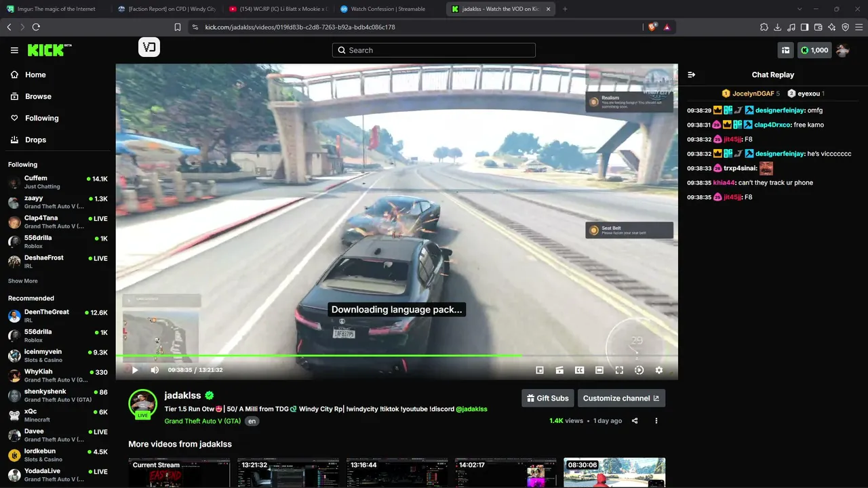Enter fullscreen video mode
Viewport: 868px width, 488px height.
(619, 370)
